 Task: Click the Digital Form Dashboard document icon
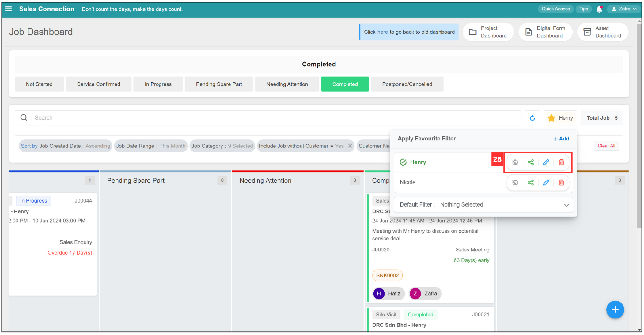pyautogui.click(x=528, y=32)
